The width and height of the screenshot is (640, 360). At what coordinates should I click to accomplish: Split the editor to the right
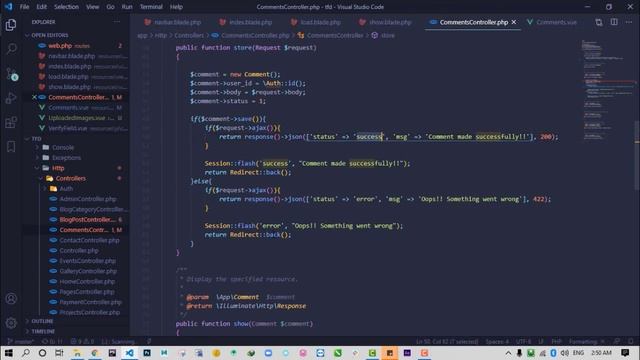click(614, 22)
